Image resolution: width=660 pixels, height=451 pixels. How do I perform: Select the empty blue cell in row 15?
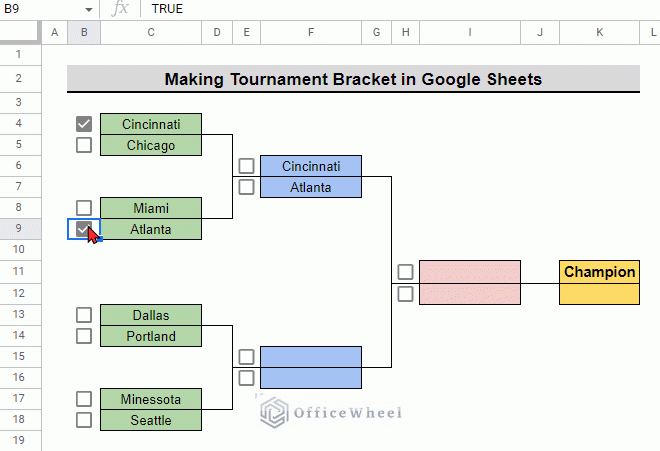(x=311, y=357)
